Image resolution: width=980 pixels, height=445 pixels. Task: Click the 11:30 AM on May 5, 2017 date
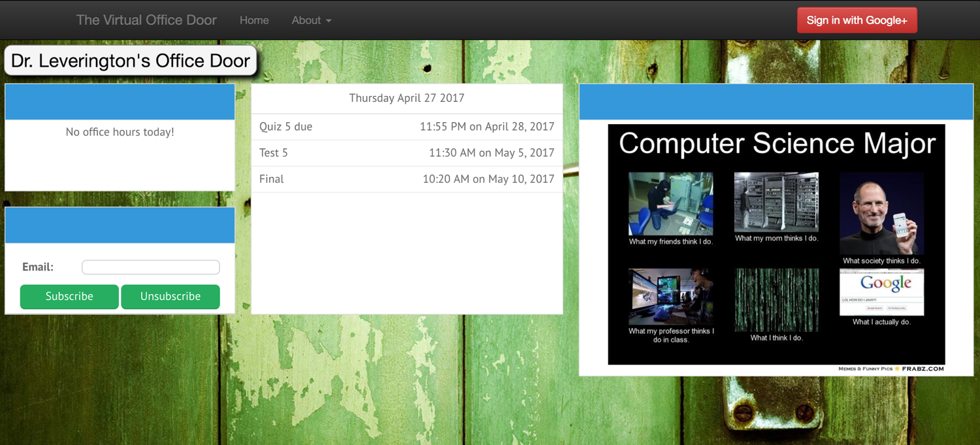click(x=491, y=153)
